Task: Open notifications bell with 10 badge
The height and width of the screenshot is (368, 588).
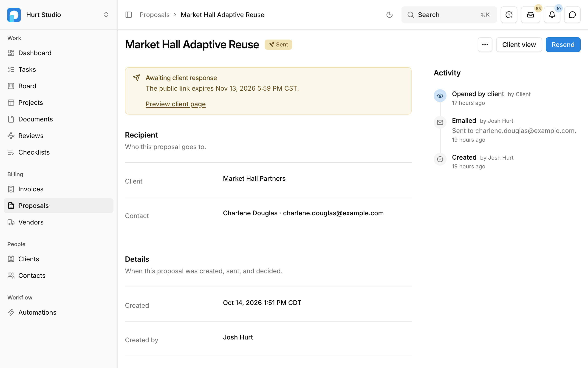Action: tap(552, 15)
